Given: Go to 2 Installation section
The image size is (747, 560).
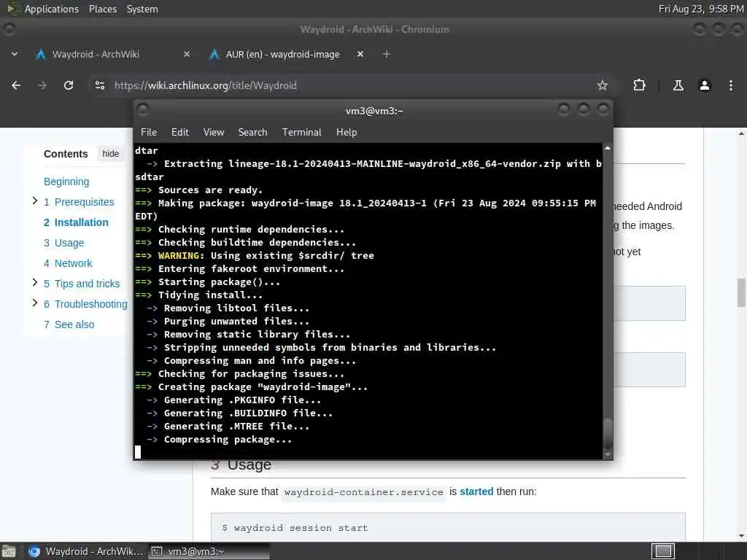Looking at the screenshot, I should pyautogui.click(x=76, y=222).
